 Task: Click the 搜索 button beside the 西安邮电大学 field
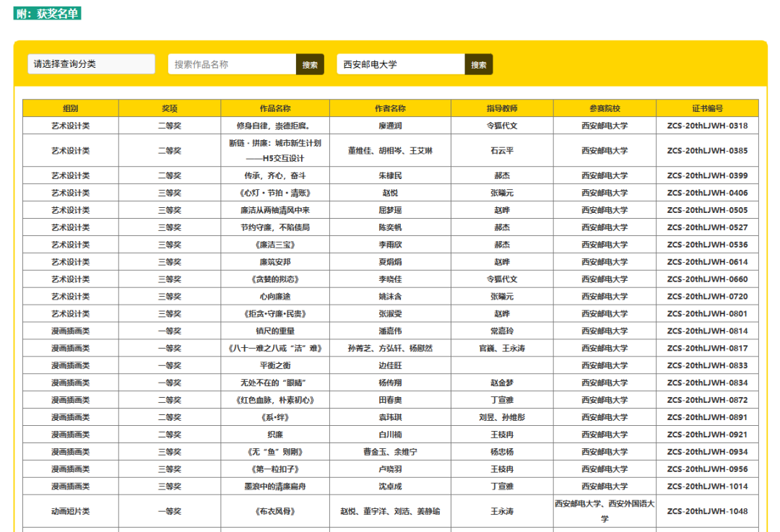[x=479, y=65]
